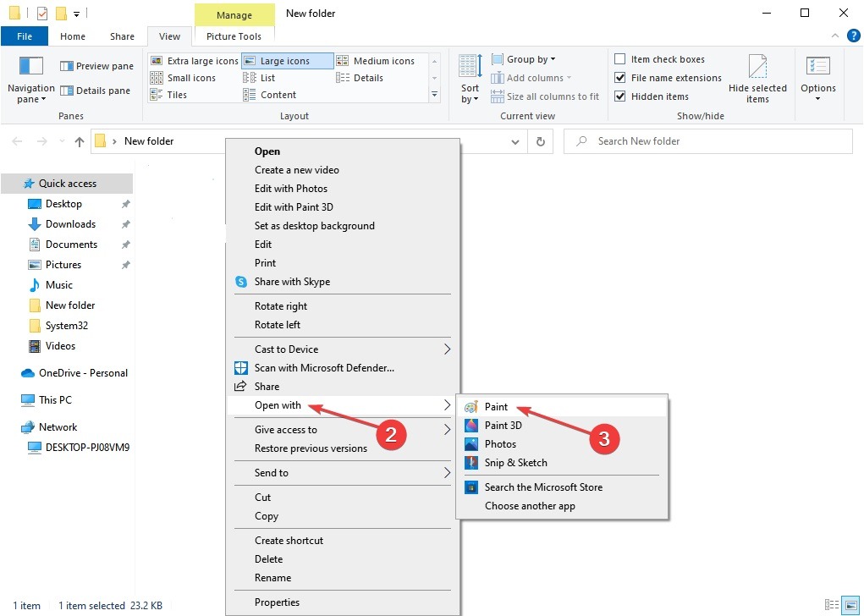Select Properties in context menu
This screenshot has height=616, width=864.
(x=343, y=602)
